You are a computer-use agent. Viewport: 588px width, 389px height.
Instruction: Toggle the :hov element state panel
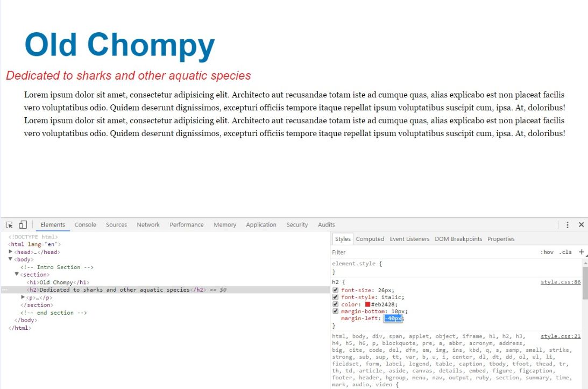point(547,252)
